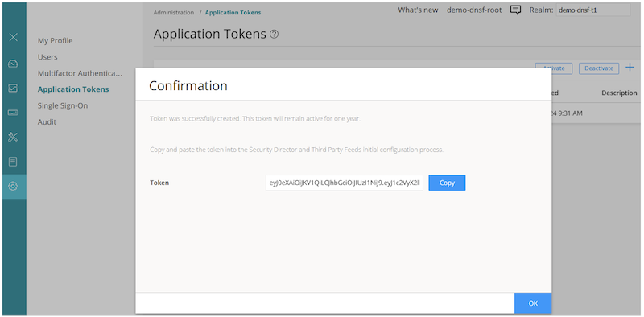Click the 9:31 AM timestamp cell

(x=567, y=113)
